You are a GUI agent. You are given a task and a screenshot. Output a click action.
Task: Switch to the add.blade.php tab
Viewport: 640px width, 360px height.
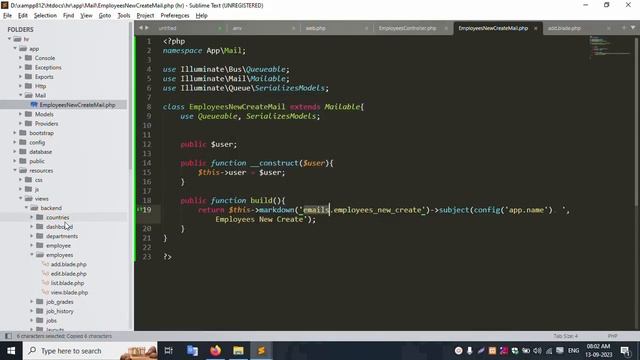(x=564, y=28)
